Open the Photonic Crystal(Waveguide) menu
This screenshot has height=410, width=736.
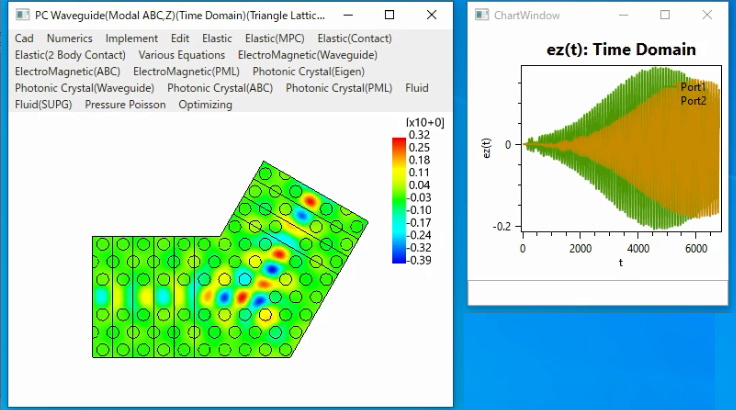(84, 88)
